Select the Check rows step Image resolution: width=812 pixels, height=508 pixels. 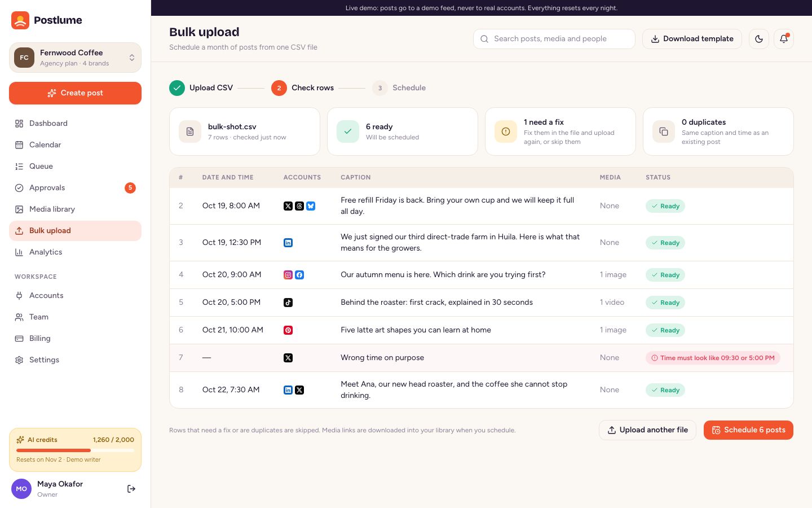(x=302, y=88)
